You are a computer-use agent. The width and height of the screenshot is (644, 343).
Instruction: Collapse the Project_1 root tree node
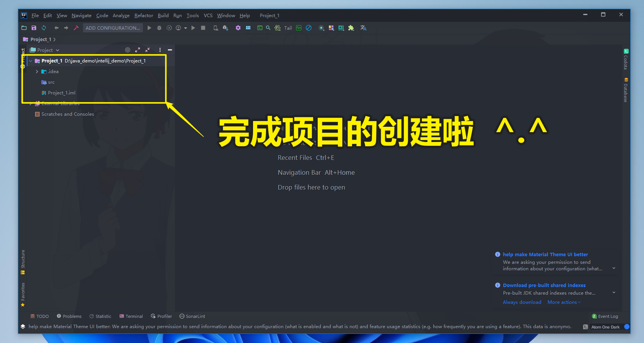click(x=30, y=61)
